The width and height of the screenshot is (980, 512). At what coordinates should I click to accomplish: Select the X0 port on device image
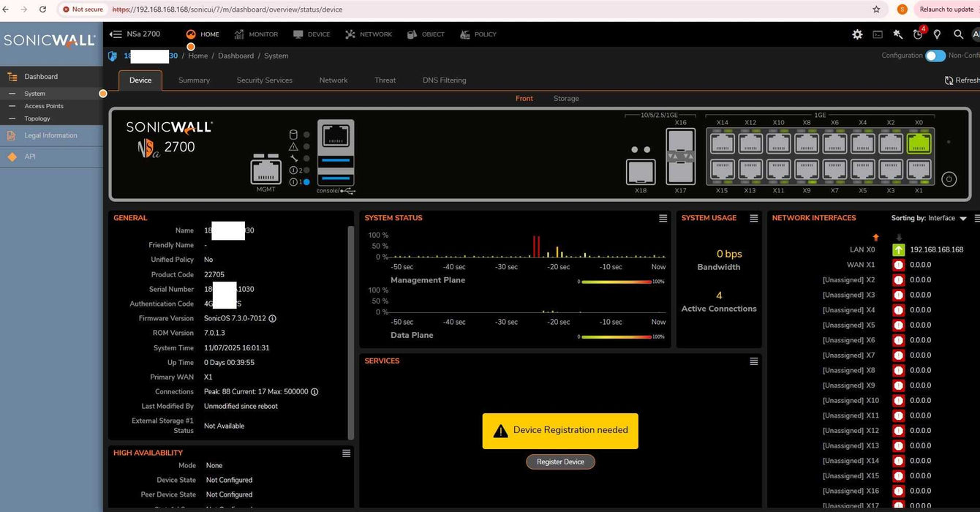pyautogui.click(x=919, y=143)
